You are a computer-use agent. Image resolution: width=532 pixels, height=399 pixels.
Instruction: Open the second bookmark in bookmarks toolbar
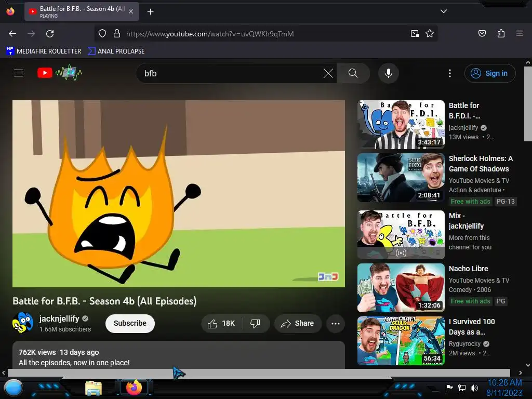(x=116, y=51)
